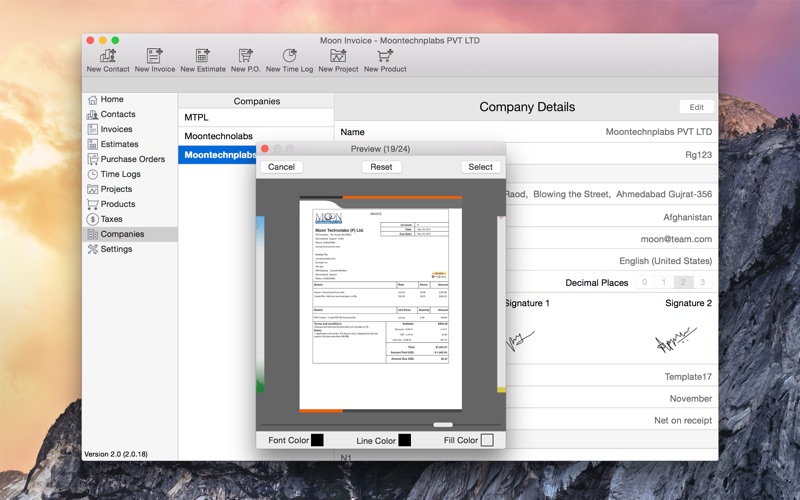Click the New Project toolbar icon
This screenshot has height=500, width=800.
338,55
